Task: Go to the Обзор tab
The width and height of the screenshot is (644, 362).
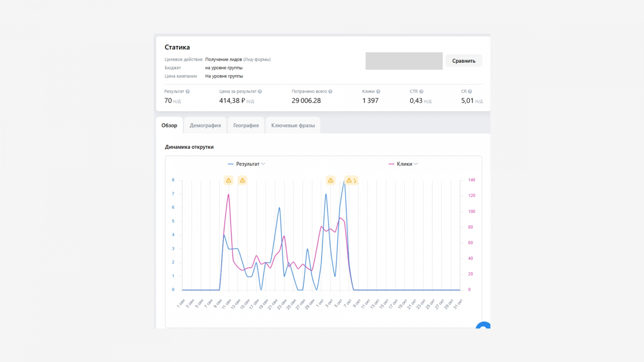Action: click(x=169, y=125)
